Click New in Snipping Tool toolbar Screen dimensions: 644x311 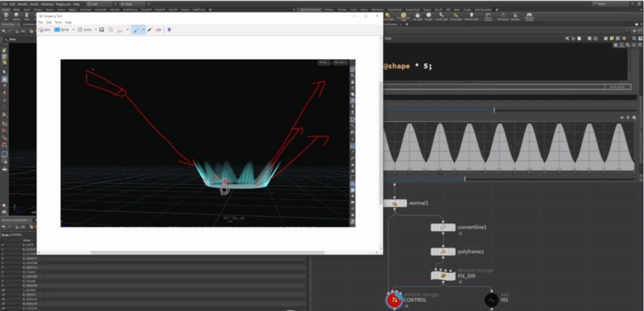pyautogui.click(x=44, y=29)
